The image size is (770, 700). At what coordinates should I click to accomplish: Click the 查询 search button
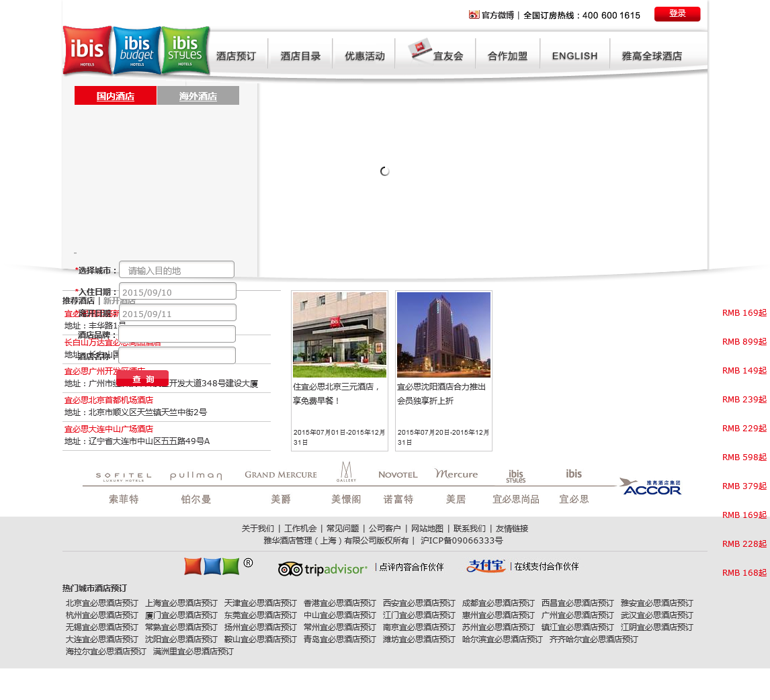pos(142,379)
